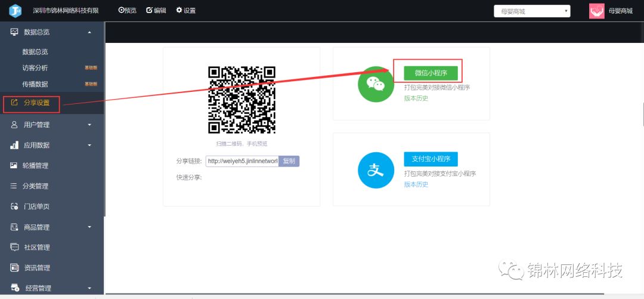
Task: Click the blue J logo icon
Action: (15, 10)
